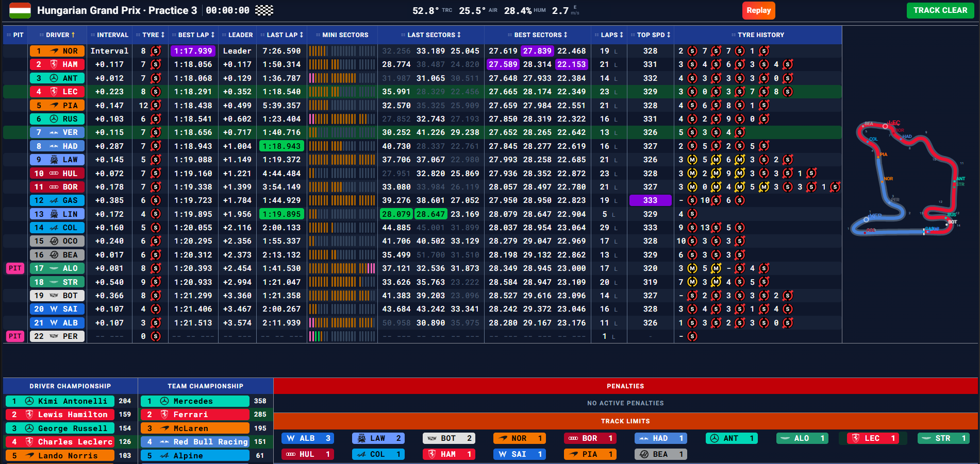This screenshot has height=464, width=980.
Task: Click the Hungarian flag icon
Action: (20, 10)
